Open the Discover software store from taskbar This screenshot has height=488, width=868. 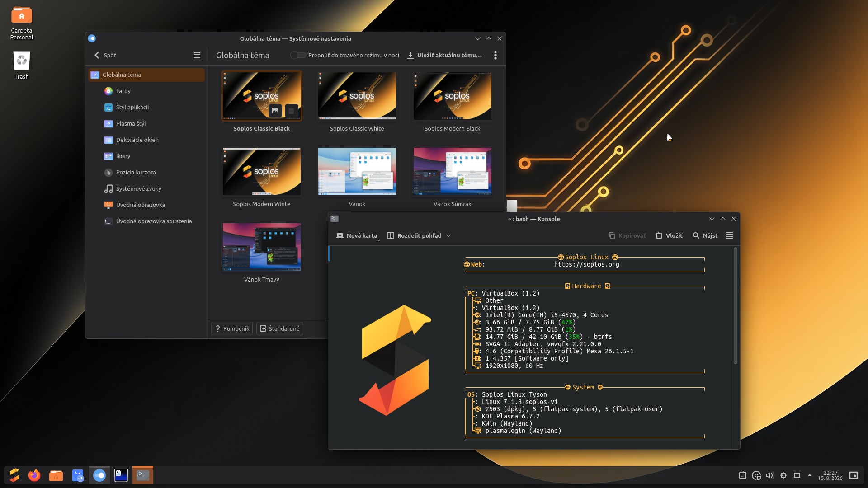click(78, 475)
